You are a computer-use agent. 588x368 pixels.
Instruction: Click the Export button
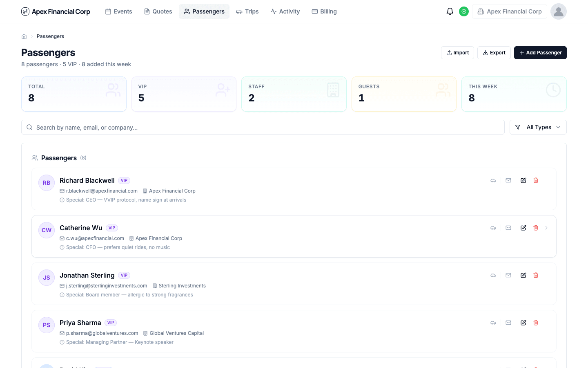tap(494, 53)
